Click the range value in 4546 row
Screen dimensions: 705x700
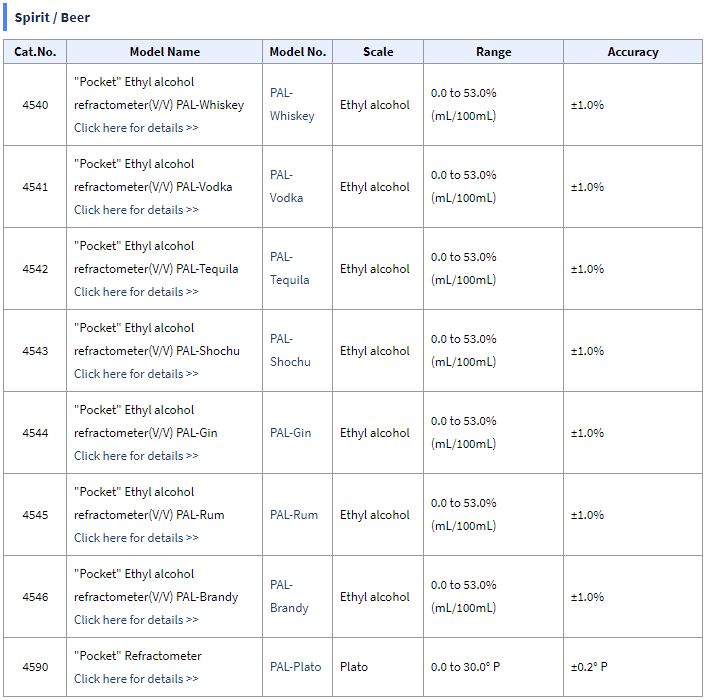pyautogui.click(x=464, y=597)
